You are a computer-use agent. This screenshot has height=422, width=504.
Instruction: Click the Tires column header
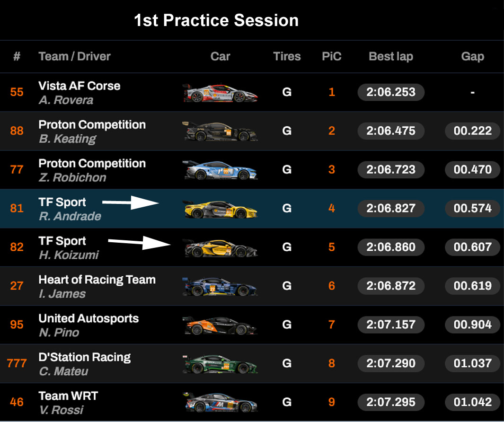click(287, 57)
